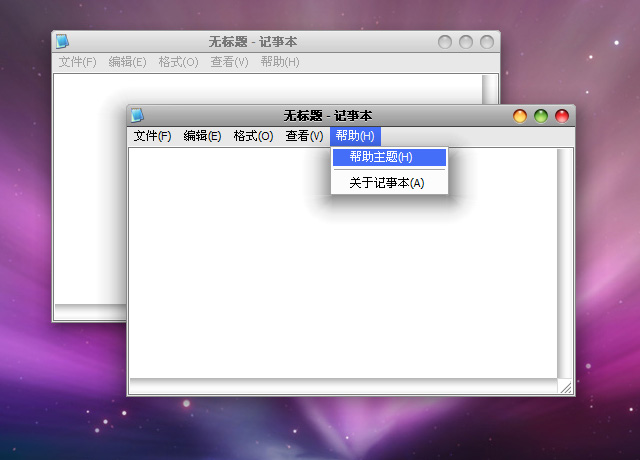
Task: Click the notepad icon in the front window's title bar
Action: click(x=137, y=116)
